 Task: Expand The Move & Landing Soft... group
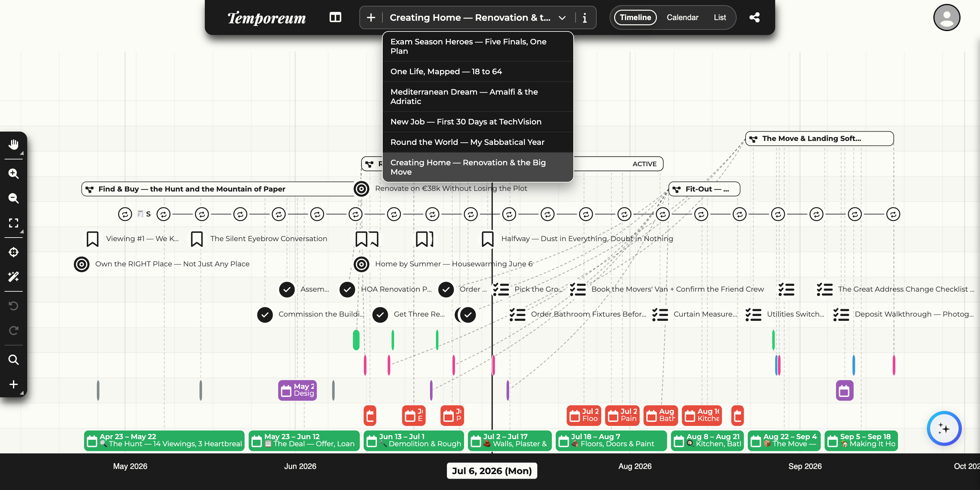820,138
